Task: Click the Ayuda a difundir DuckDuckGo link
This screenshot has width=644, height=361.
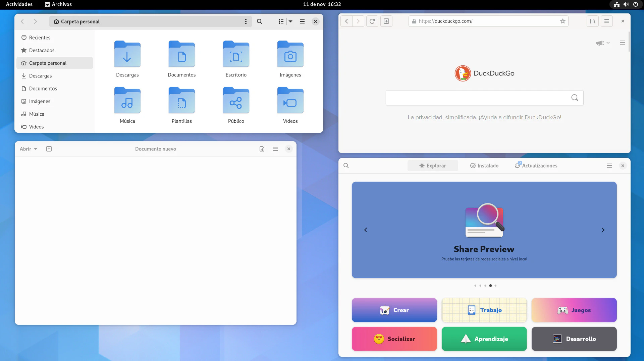Action: [520, 117]
